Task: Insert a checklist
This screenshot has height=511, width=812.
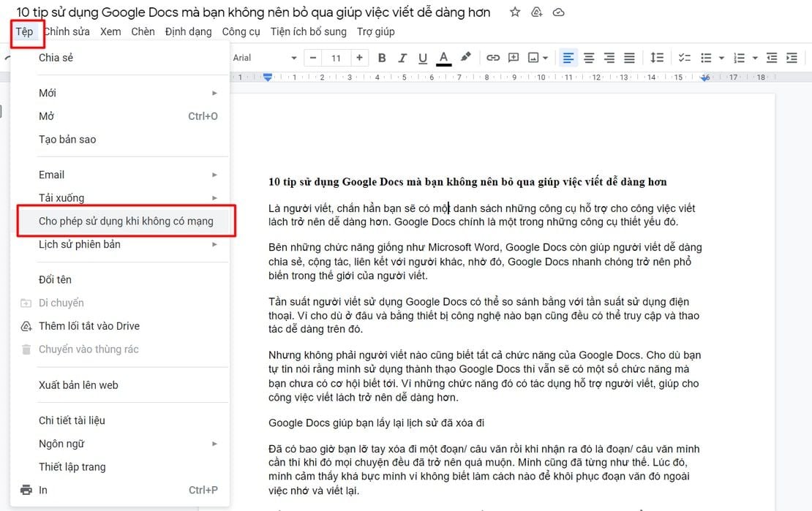Action: (685, 58)
